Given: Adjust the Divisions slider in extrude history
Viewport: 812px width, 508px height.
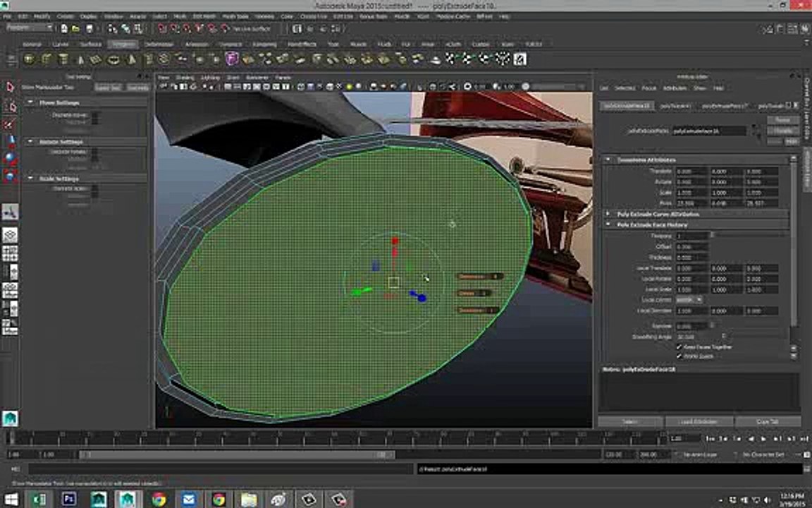Looking at the screenshot, I should [x=749, y=236].
